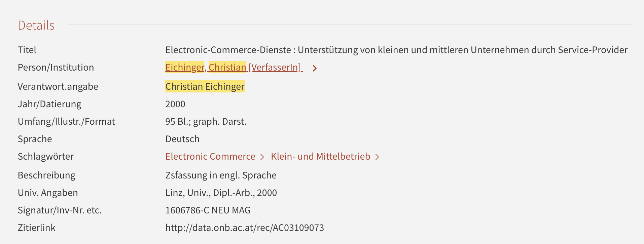Click the Zsfassung in engl. Sprache description
644x244 pixels.
point(221,175)
